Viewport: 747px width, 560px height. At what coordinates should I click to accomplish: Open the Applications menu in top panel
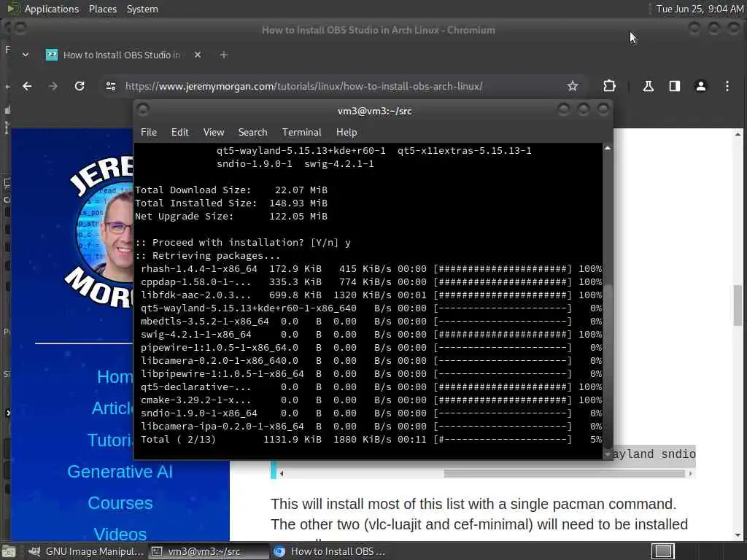pyautogui.click(x=52, y=9)
